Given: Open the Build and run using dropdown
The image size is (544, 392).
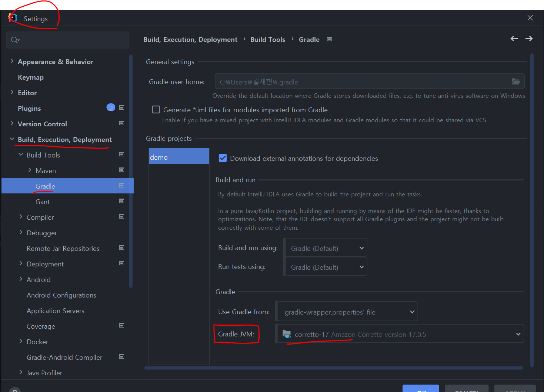Looking at the screenshot, I should [326, 248].
